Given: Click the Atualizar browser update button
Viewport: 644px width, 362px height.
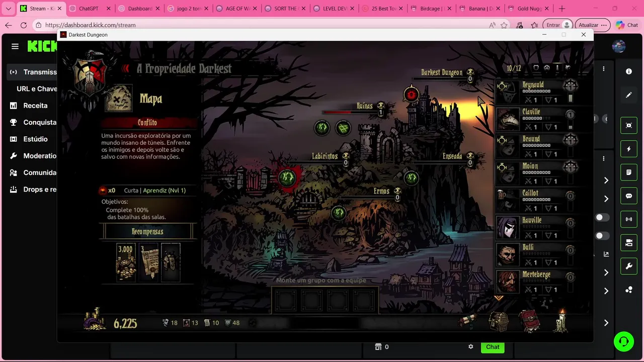Looking at the screenshot, I should pos(593,25).
